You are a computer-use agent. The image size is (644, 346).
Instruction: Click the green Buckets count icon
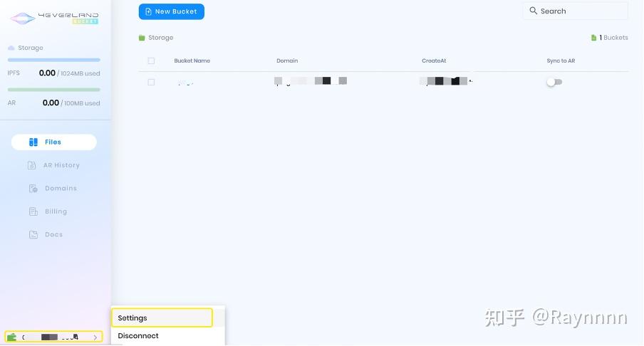pos(593,38)
